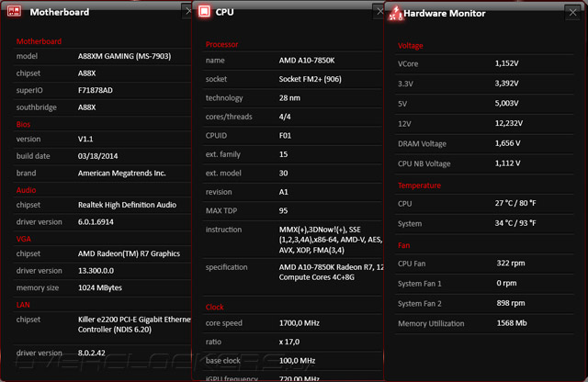
Task: Close the Hardware Monitor panel
Action: click(572, 13)
